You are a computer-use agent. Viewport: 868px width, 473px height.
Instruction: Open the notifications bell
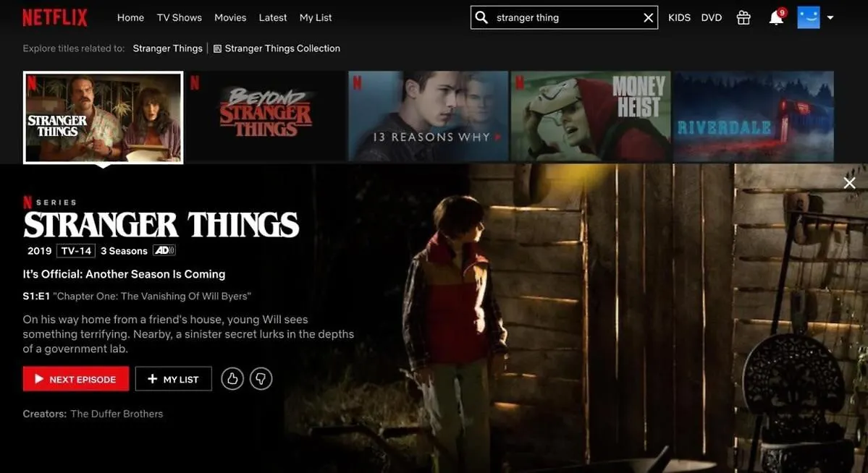(776, 17)
